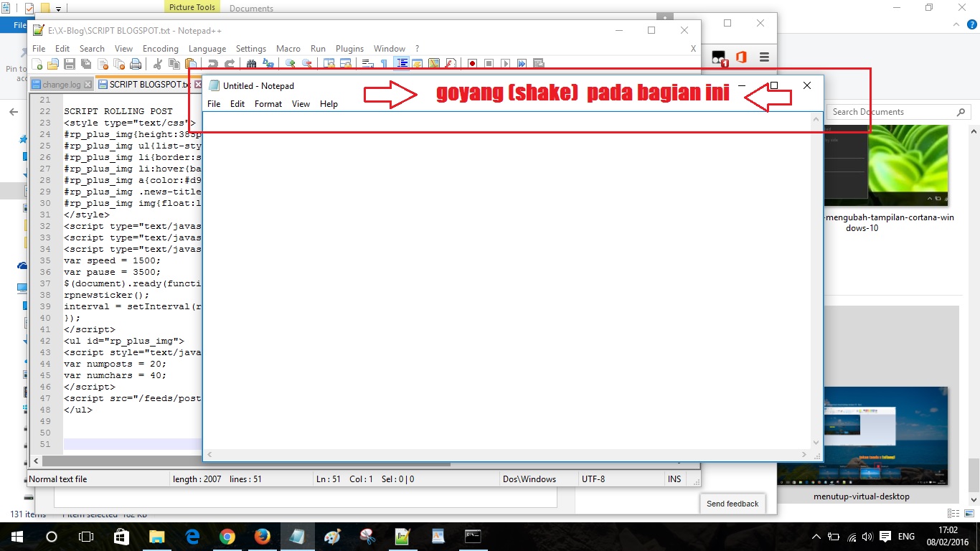Open the Function List panel icon

tap(450, 64)
